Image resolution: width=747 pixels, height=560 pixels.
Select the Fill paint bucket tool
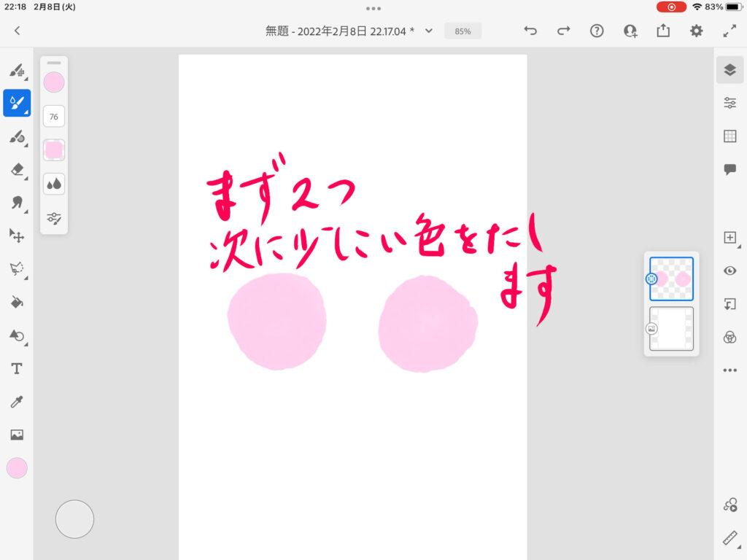(x=16, y=302)
